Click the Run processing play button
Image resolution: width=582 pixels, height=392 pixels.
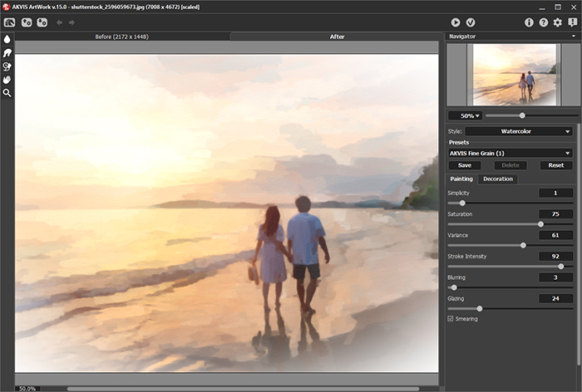click(x=456, y=22)
